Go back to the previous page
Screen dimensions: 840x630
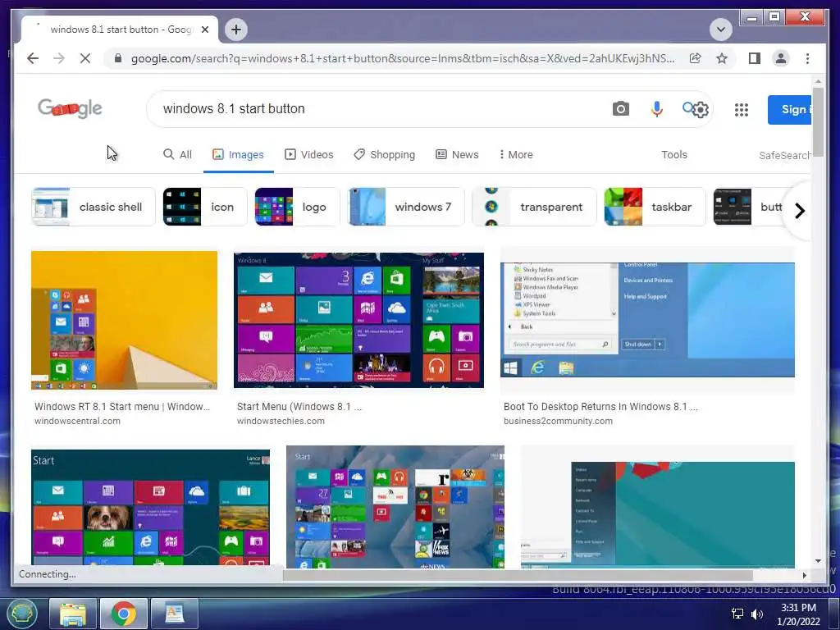point(33,58)
